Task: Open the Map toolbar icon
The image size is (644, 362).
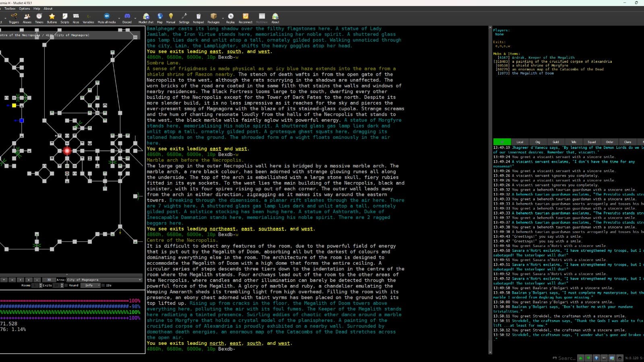Action: coord(160,18)
